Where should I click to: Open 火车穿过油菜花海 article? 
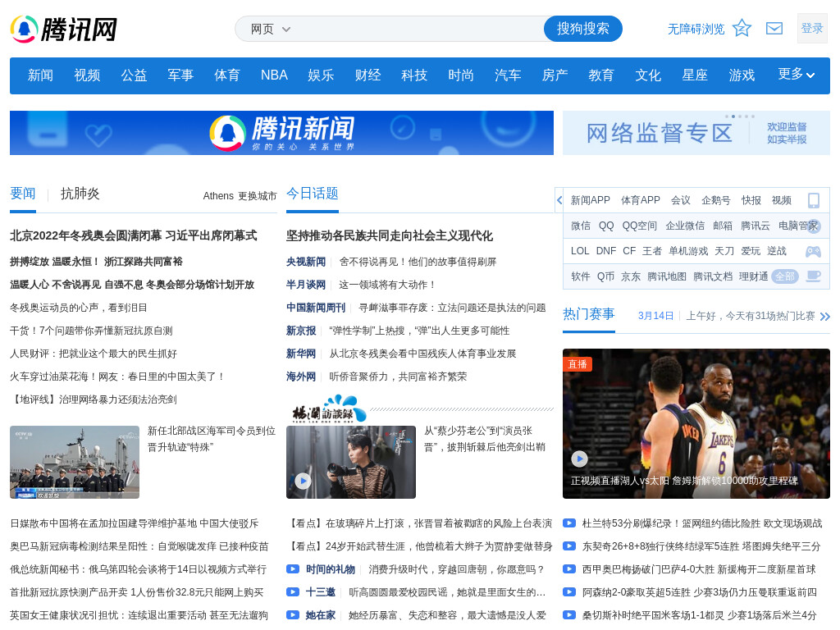pos(116,377)
